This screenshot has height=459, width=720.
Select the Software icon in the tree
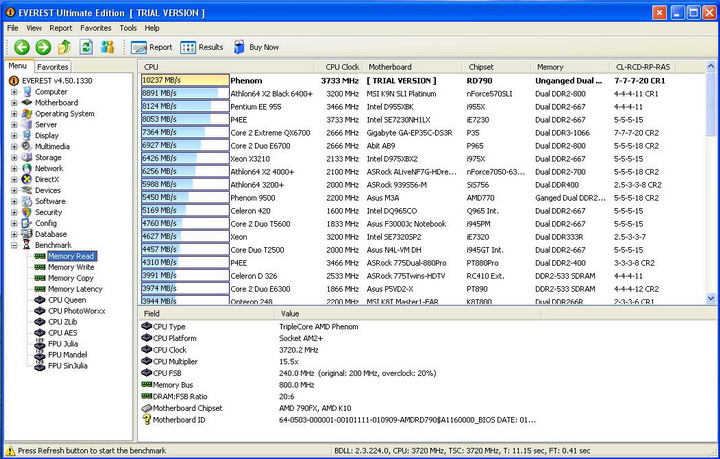coord(27,201)
